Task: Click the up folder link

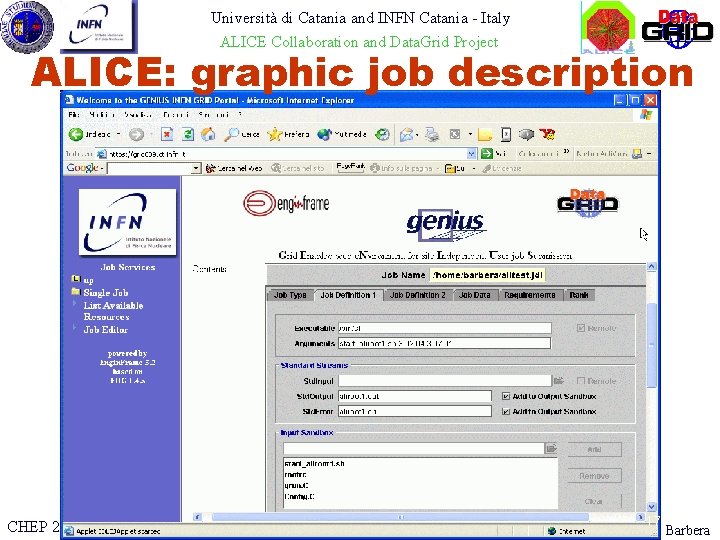Action: tap(89, 280)
